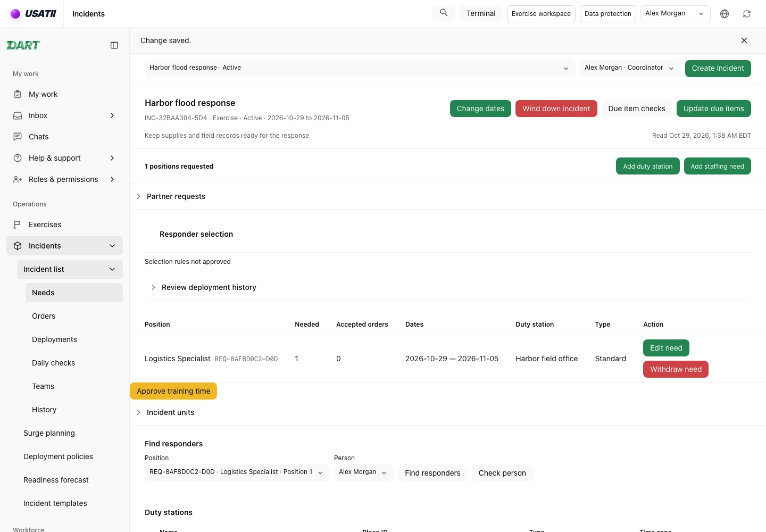
Task: Collapse the Incidents sidebar group
Action: point(112,246)
